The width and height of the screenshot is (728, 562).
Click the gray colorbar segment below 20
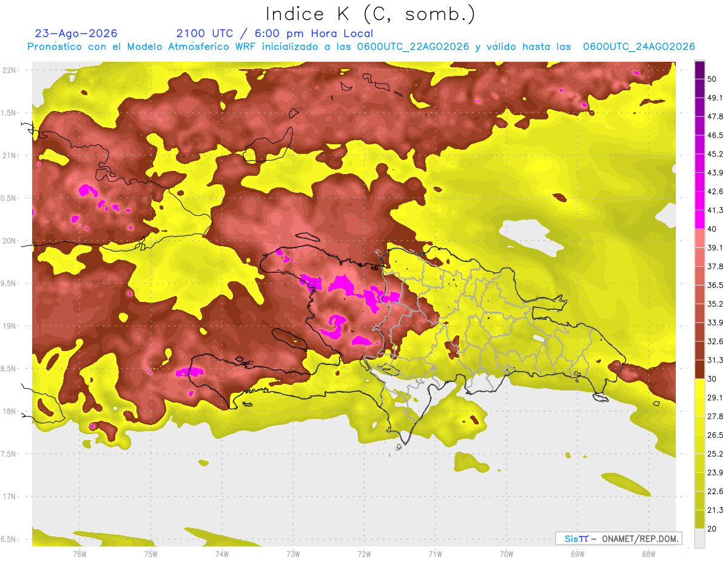point(699,538)
